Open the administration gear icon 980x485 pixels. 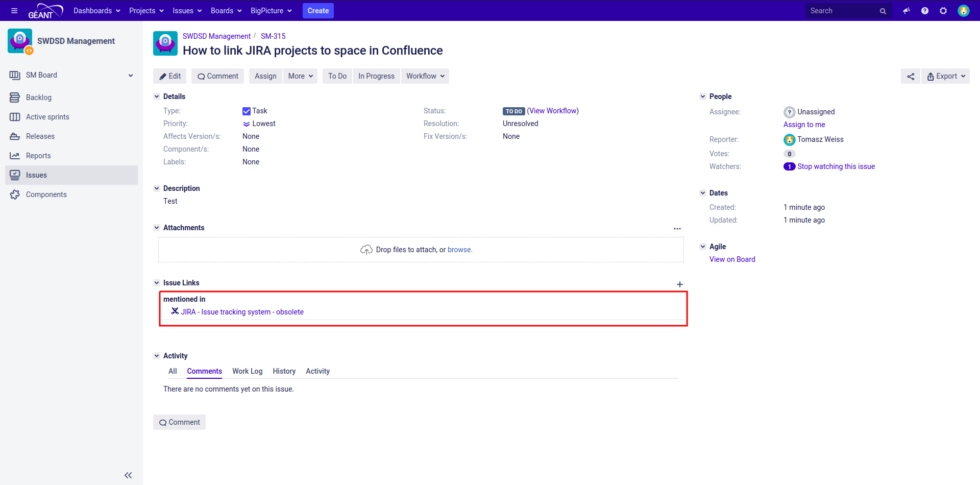click(943, 11)
